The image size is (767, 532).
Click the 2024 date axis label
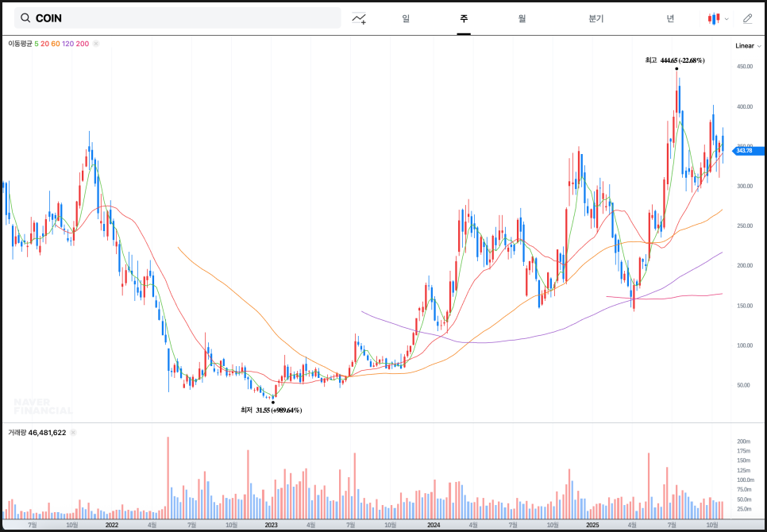[433, 525]
